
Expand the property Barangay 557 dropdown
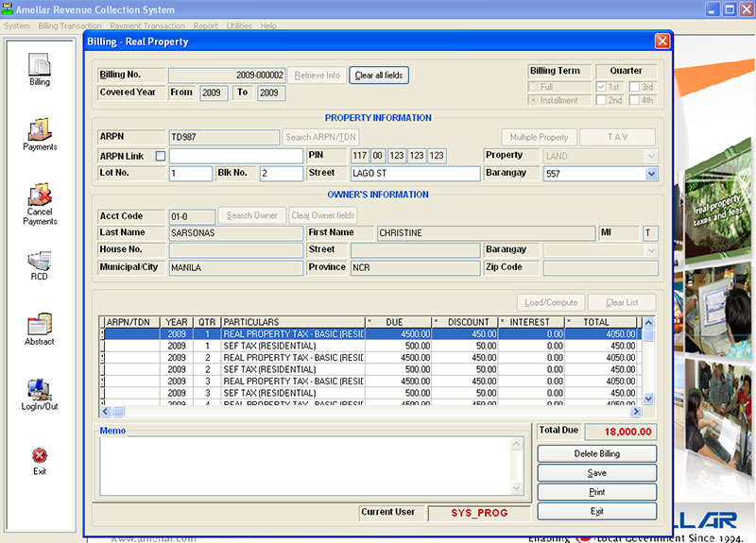click(x=651, y=174)
